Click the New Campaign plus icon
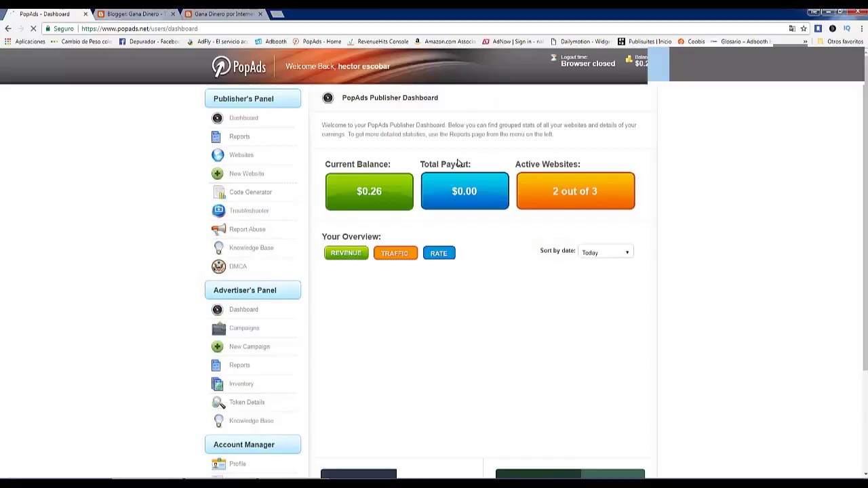Image resolution: width=868 pixels, height=488 pixels. coord(218,346)
